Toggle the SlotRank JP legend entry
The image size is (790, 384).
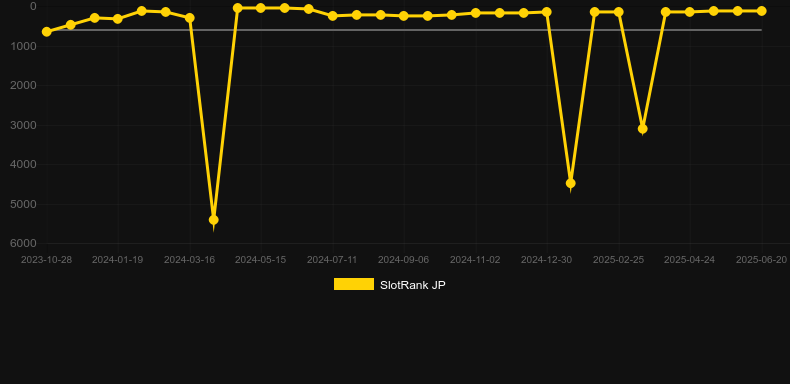tap(389, 285)
